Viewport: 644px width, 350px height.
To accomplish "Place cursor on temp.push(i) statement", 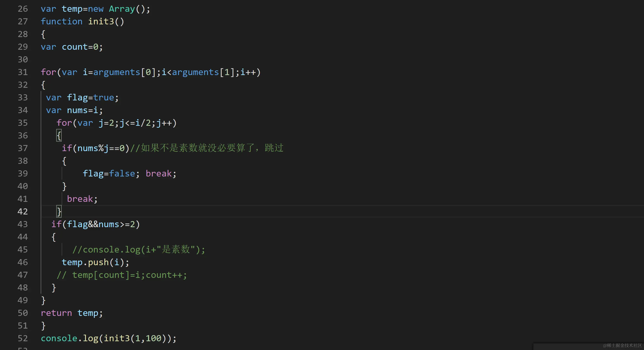I will (95, 262).
